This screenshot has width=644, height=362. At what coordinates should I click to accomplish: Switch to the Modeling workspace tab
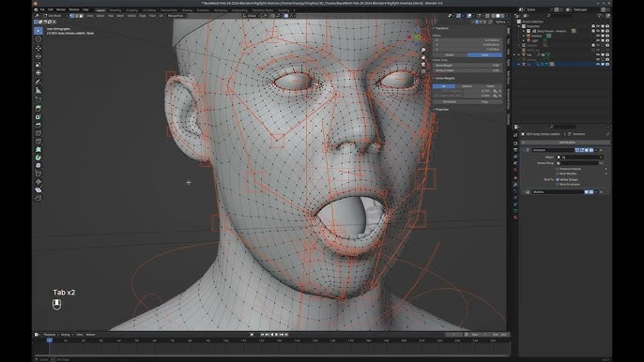pos(115,10)
